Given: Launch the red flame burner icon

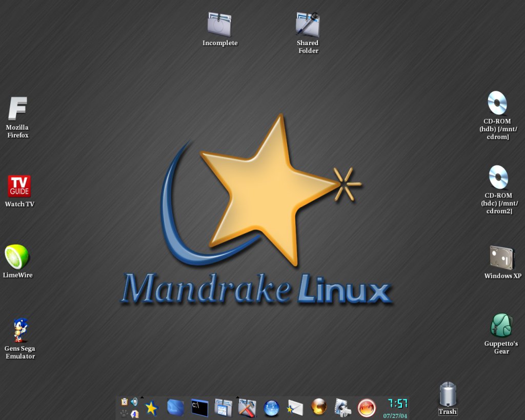Looking at the screenshot, I should 367,408.
